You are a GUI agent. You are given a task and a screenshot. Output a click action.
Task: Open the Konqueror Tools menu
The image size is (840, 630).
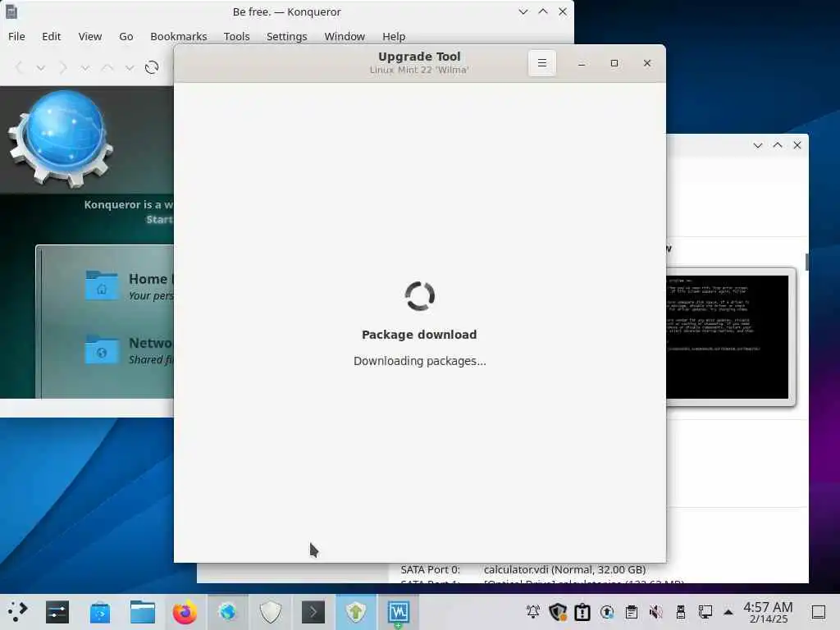point(237,36)
